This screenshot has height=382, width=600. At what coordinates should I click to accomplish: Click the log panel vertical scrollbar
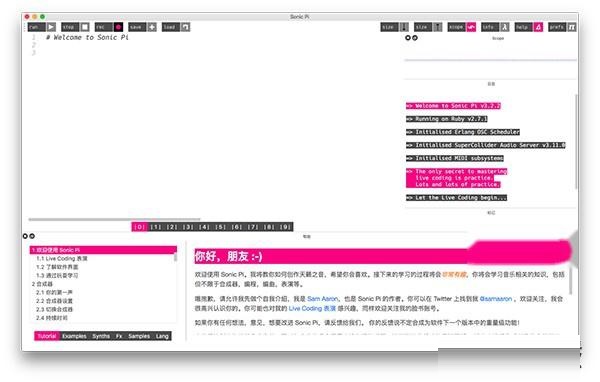pos(576,141)
